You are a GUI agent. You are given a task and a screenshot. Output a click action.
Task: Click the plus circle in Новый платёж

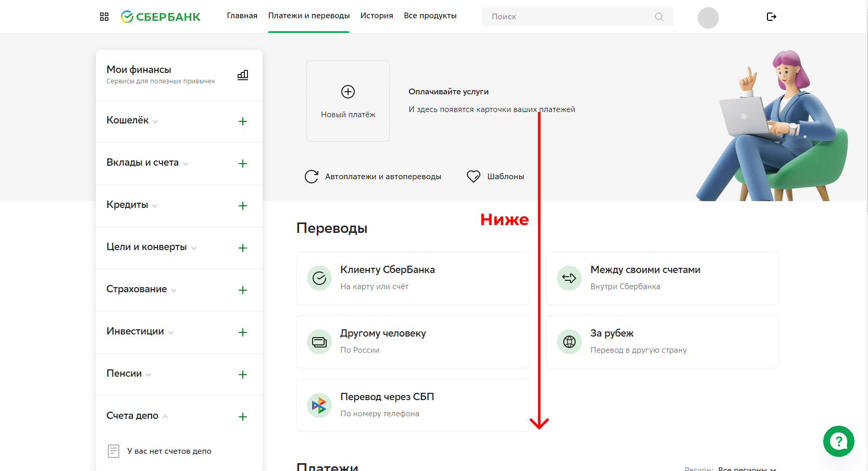tap(348, 92)
